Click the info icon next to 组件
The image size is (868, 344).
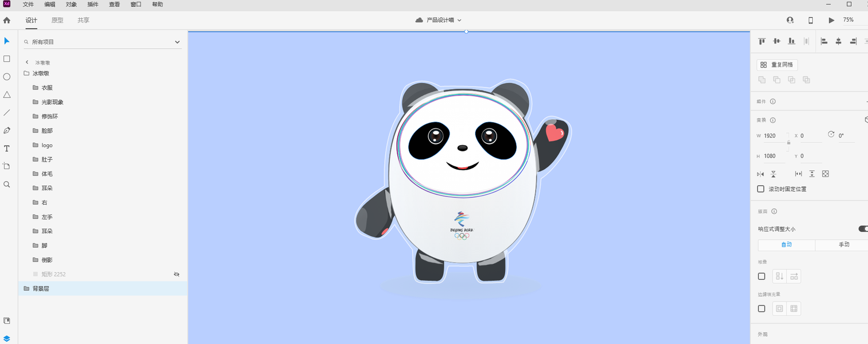(x=773, y=101)
